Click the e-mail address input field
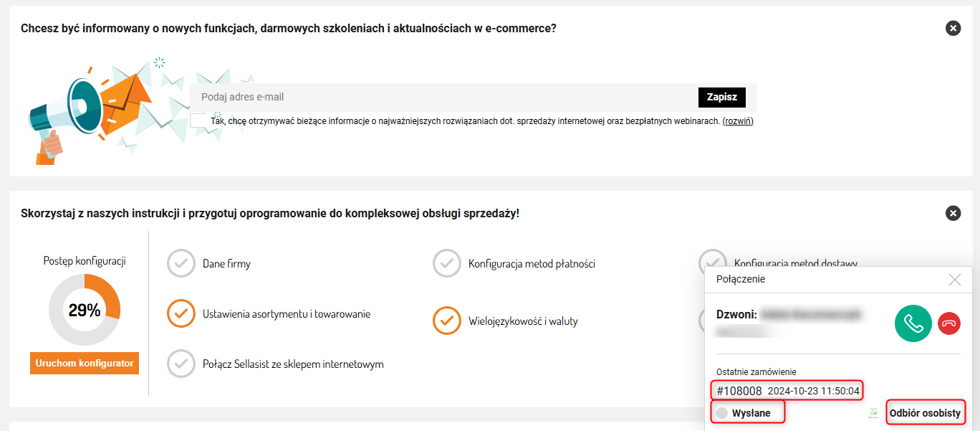 [444, 97]
